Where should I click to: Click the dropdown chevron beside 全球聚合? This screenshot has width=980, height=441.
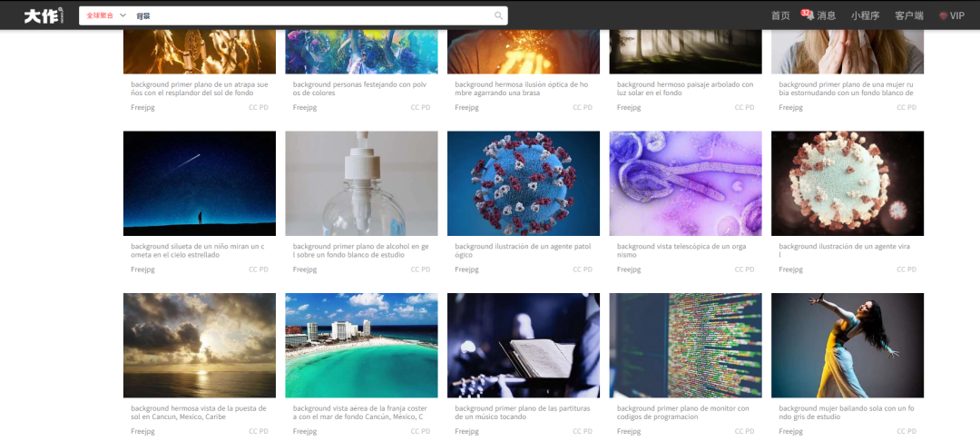(122, 15)
